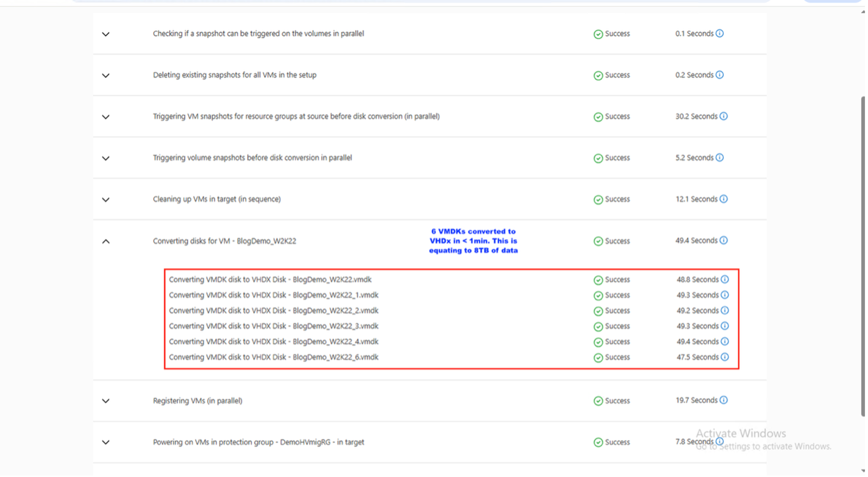Click success checkmark on Checking if a snapshot row
868x477 pixels.
pos(598,34)
